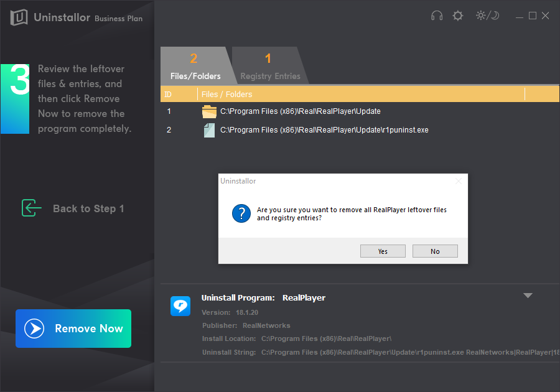Viewport: 560px width, 392px height.
Task: Collapse program details with the down arrow
Action: [x=528, y=296]
